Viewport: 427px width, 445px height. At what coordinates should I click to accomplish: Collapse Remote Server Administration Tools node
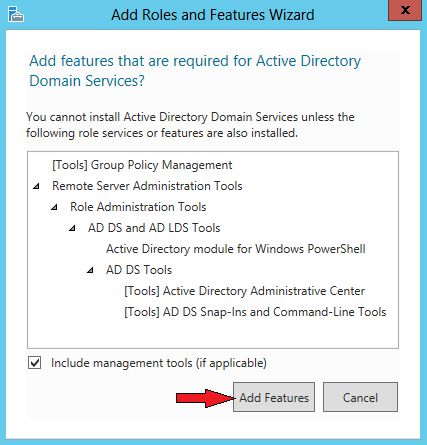click(36, 186)
